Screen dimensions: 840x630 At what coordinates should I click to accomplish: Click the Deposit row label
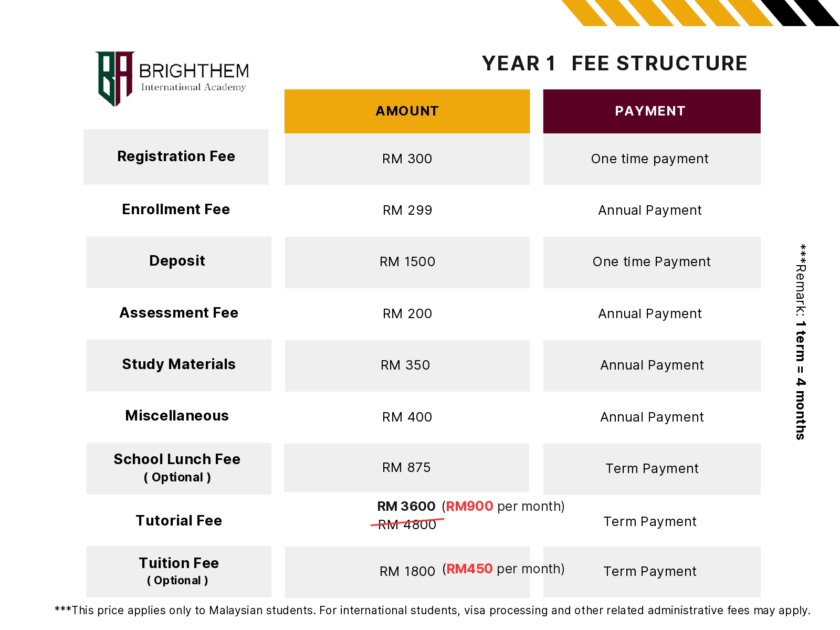[177, 261]
